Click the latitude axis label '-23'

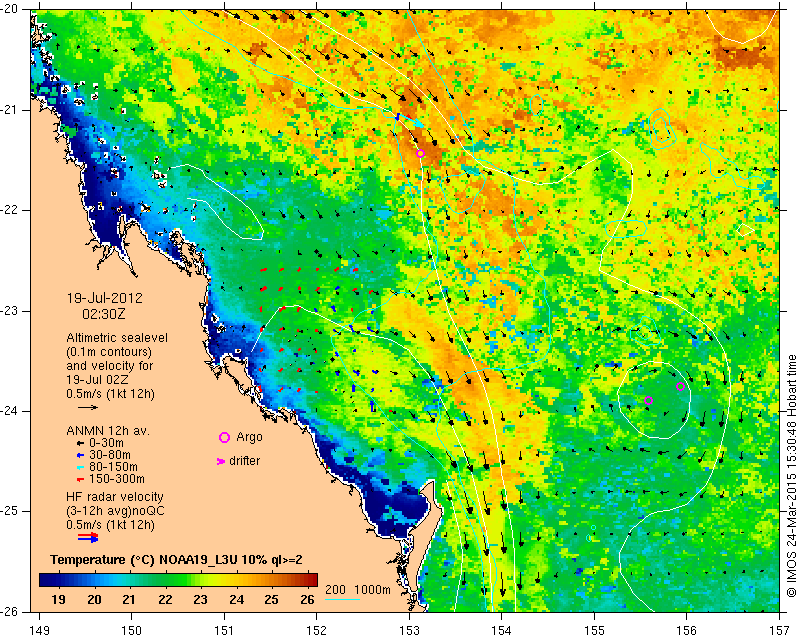click(11, 311)
